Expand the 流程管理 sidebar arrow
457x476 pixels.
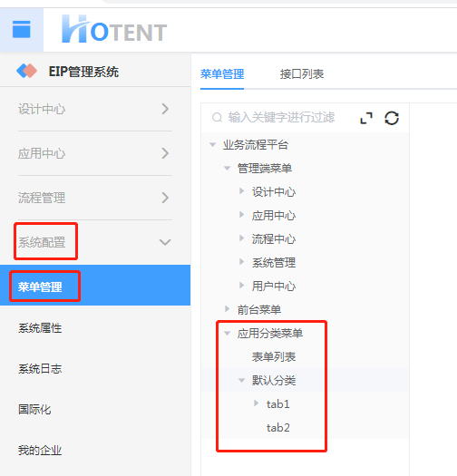tap(165, 198)
